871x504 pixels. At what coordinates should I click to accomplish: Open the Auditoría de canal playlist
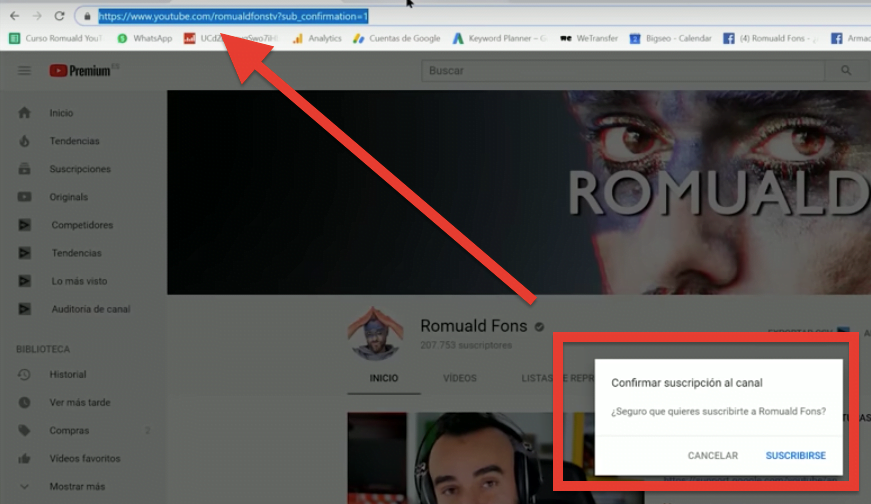click(x=91, y=309)
